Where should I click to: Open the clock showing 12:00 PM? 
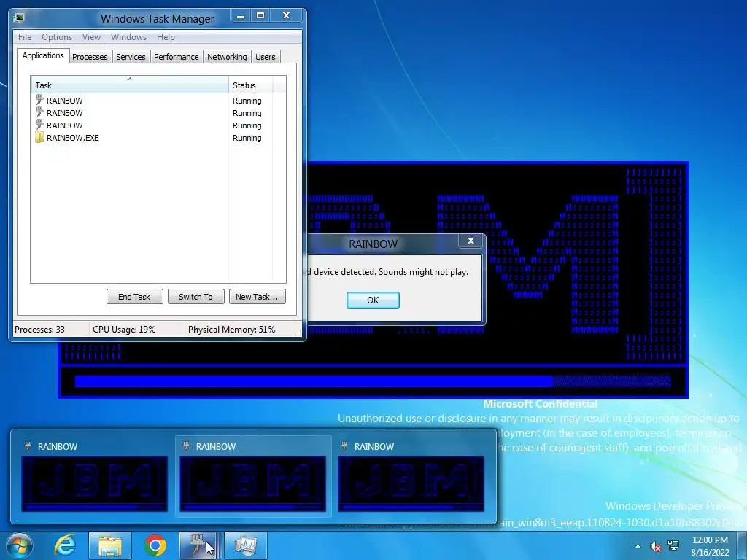tap(710, 546)
